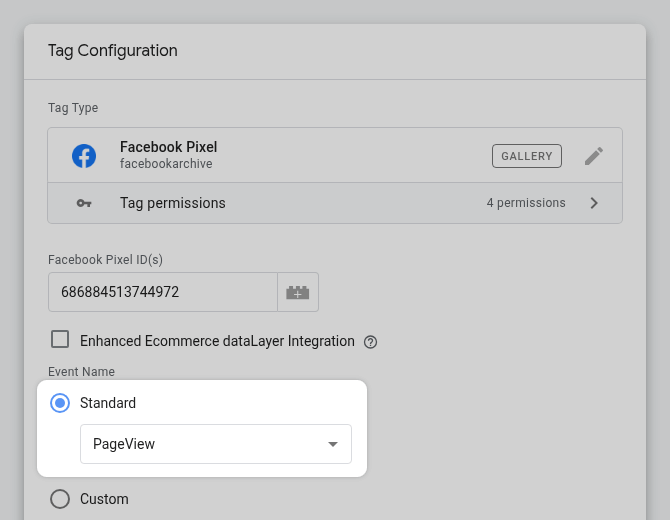This screenshot has height=520, width=670.
Task: Click the 'Standard' option label
Action: pyautogui.click(x=108, y=403)
